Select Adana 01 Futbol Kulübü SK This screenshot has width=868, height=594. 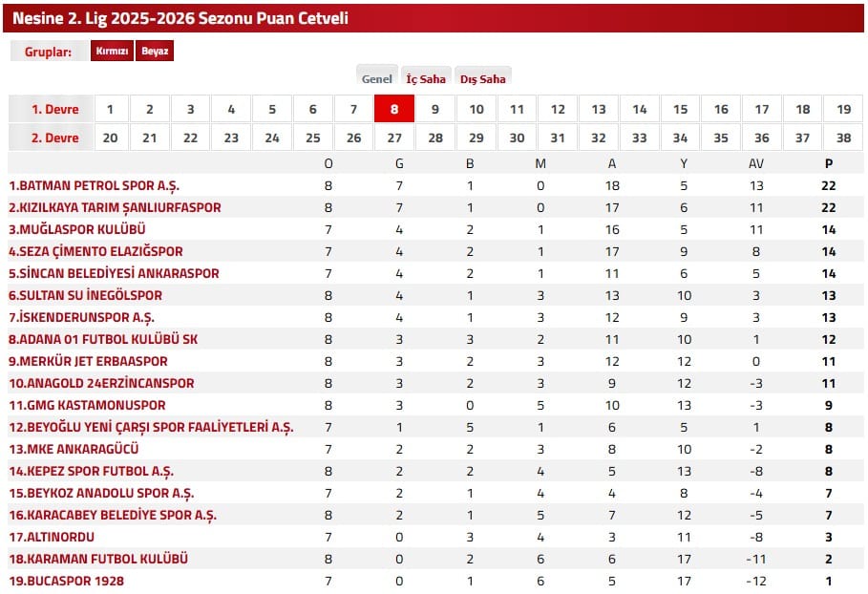coord(103,339)
